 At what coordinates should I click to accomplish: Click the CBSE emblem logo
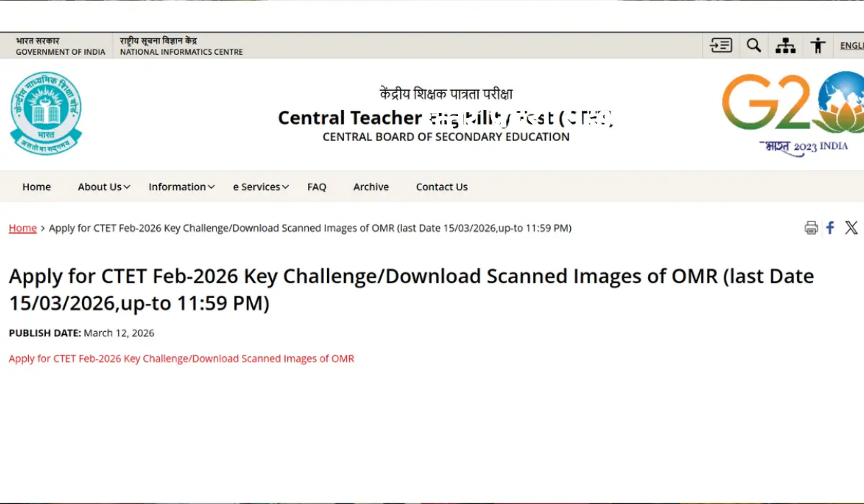click(46, 113)
